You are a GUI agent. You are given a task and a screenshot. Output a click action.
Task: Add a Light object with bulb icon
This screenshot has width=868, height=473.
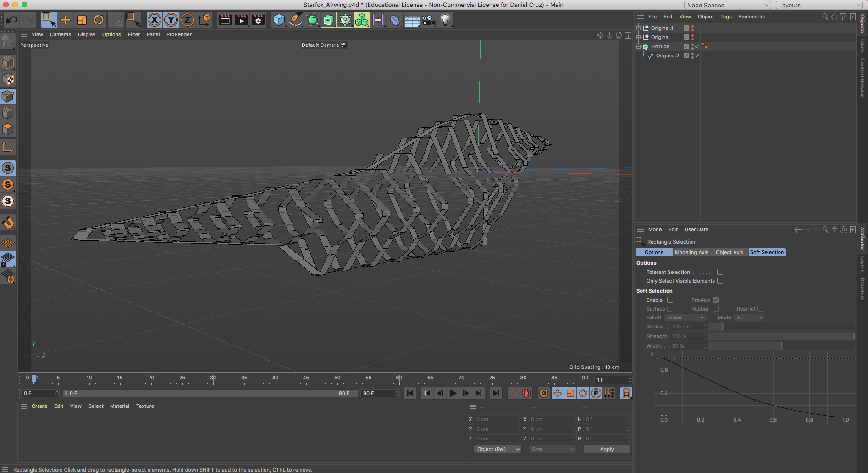click(445, 20)
